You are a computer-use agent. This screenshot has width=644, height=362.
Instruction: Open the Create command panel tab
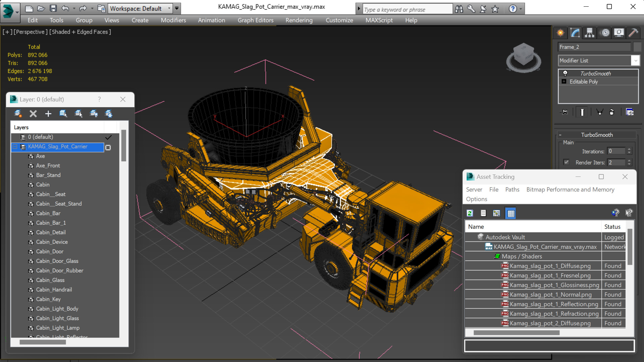coord(561,32)
